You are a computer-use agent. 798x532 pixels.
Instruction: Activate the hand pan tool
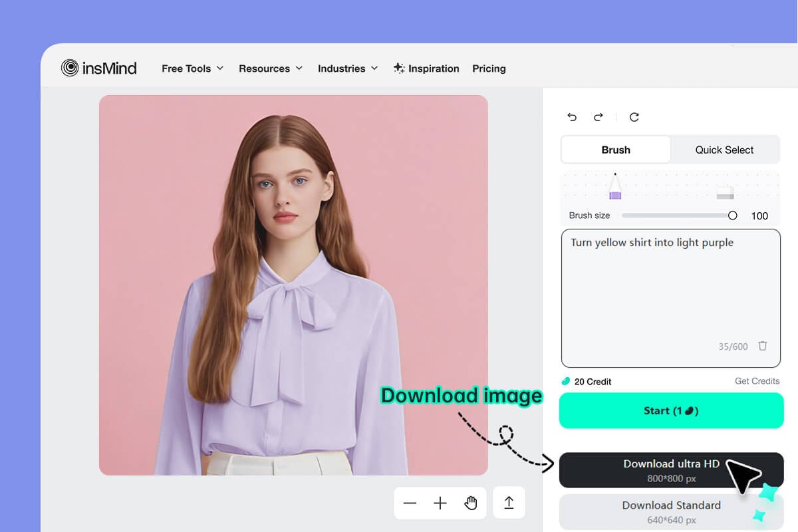point(471,503)
